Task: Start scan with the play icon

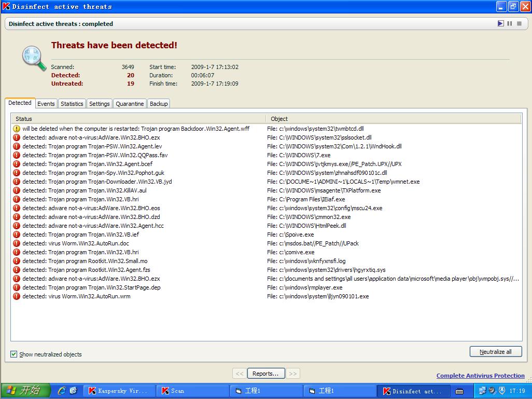Action: click(500, 23)
